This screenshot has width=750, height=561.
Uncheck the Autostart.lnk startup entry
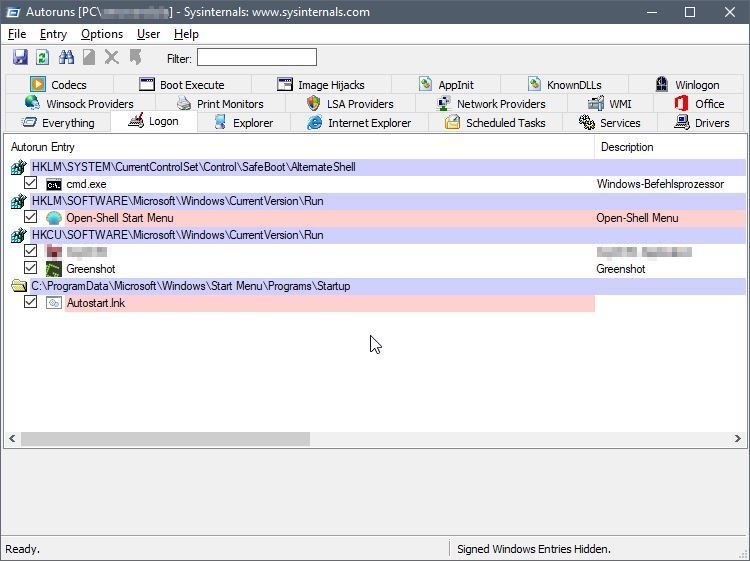click(31, 302)
